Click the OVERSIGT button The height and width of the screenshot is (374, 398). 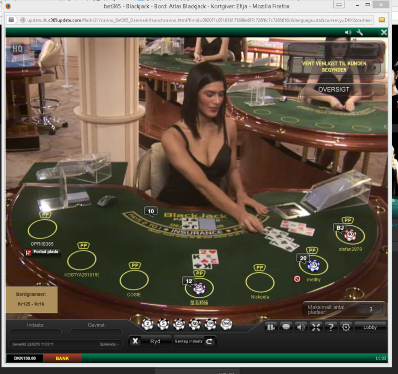click(x=334, y=90)
